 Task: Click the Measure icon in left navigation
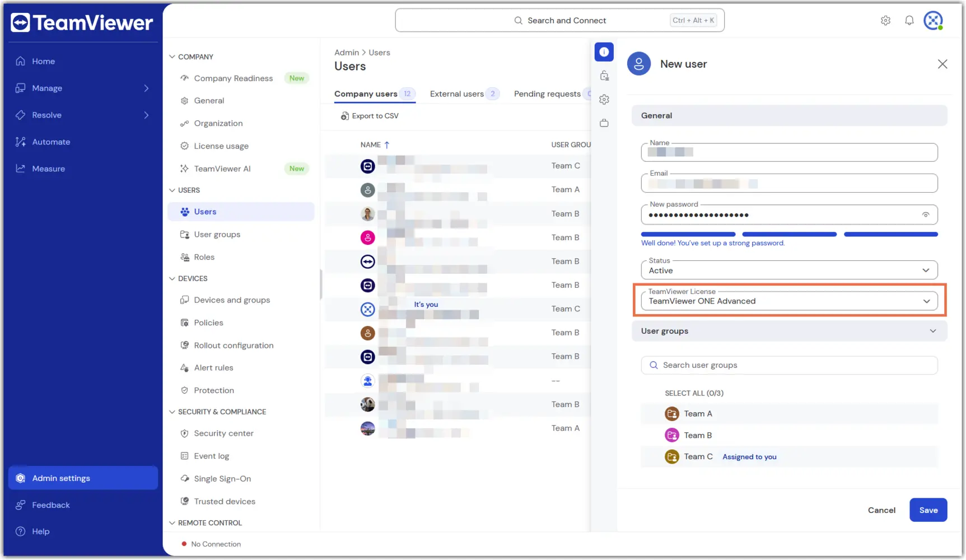[21, 169]
